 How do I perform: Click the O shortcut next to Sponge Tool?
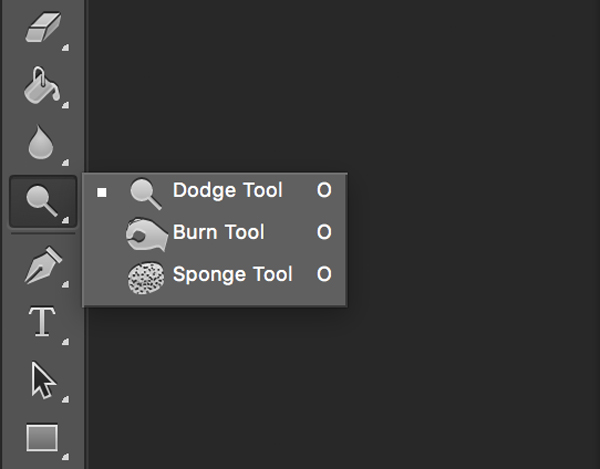tap(324, 274)
